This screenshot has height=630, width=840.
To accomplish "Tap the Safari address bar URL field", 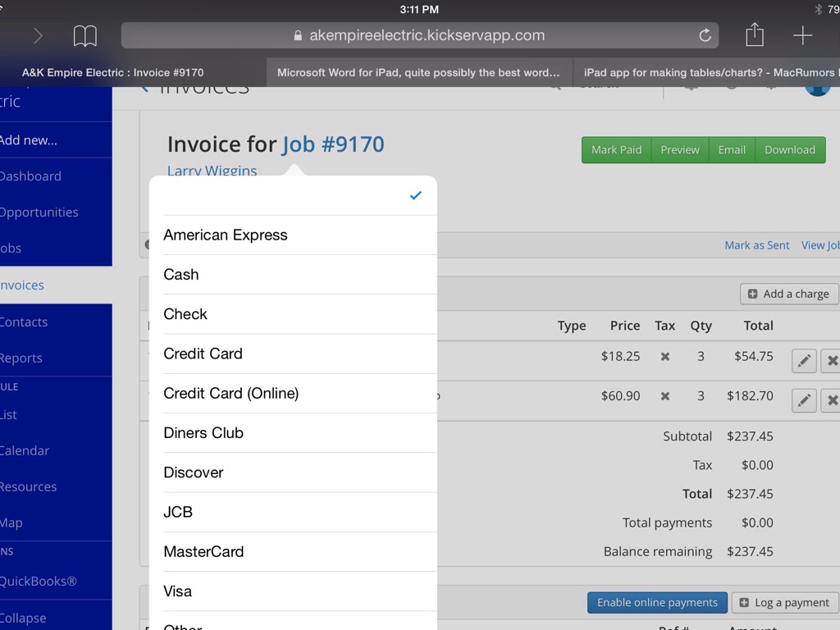I will click(418, 35).
